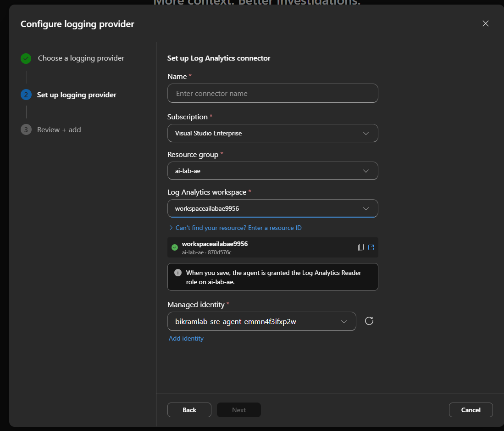Click the Back button

coord(189,410)
